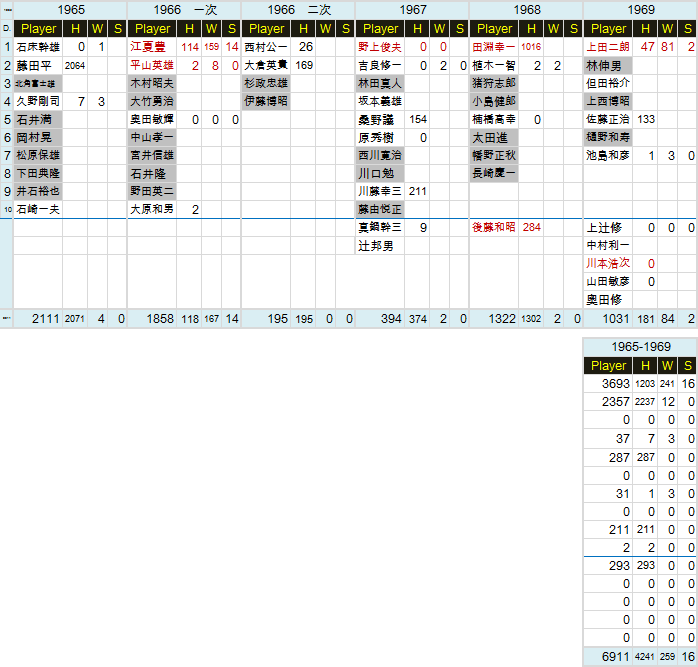Viewport: 698px width, 667px height.
Task: Click the 169 value beside 大倉英貴
Action: (x=304, y=65)
